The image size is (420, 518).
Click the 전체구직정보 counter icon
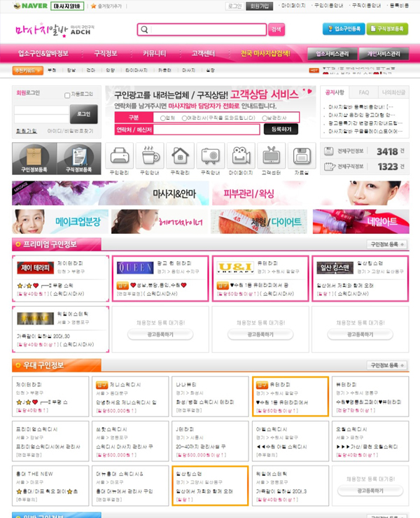(x=330, y=166)
